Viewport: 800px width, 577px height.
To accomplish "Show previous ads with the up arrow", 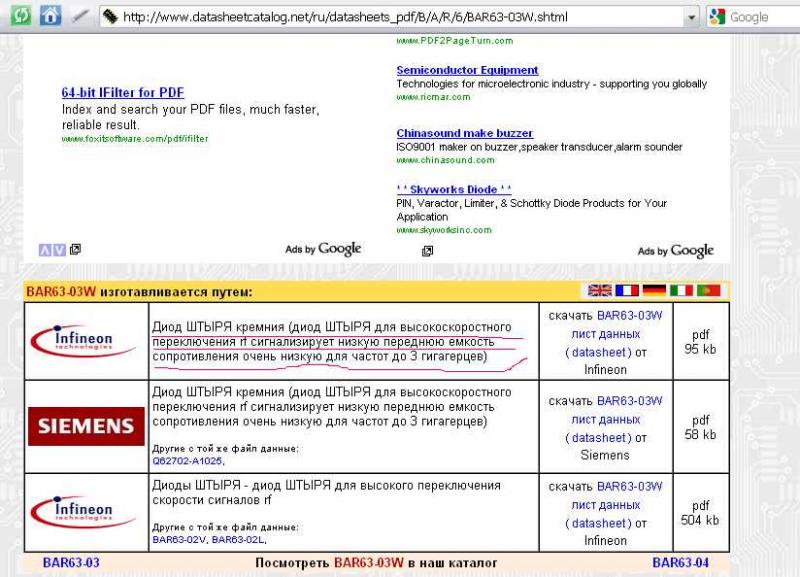I will pos(45,250).
